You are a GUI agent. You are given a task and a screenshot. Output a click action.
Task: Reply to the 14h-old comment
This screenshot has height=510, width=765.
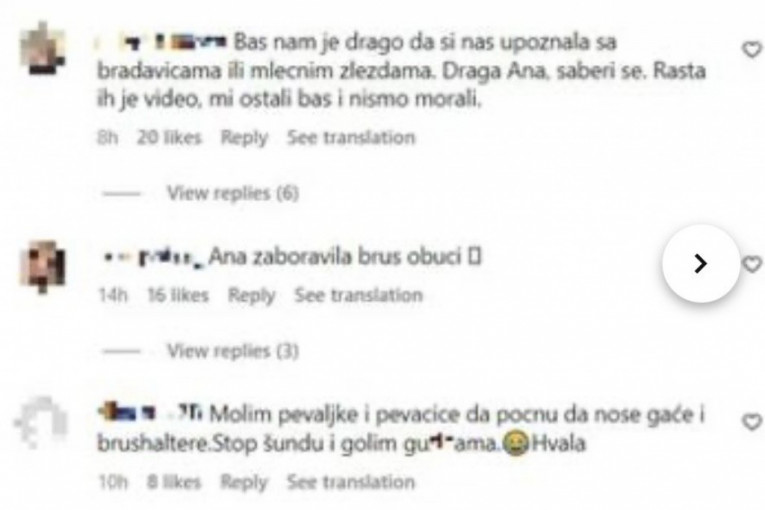click(252, 295)
